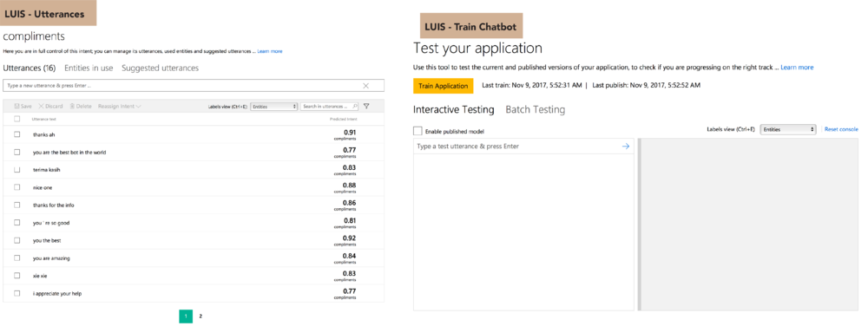
Task: Click the 0.81 score value
Action: click(350, 220)
